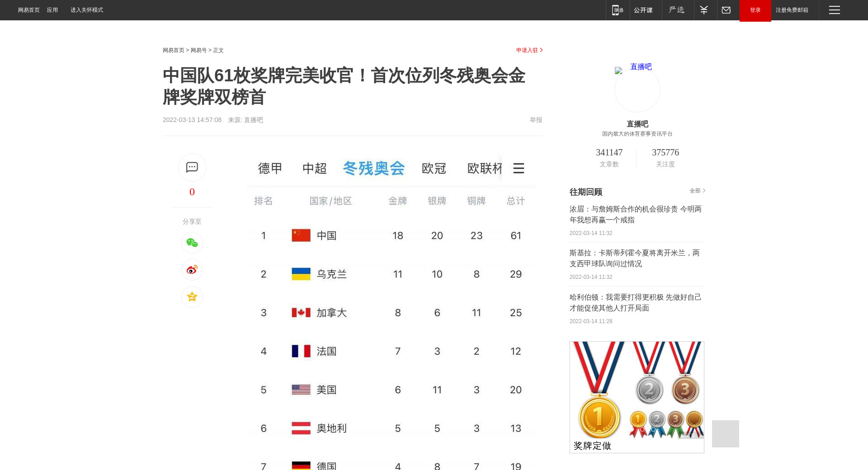Click the yen wallet icon

tap(704, 10)
